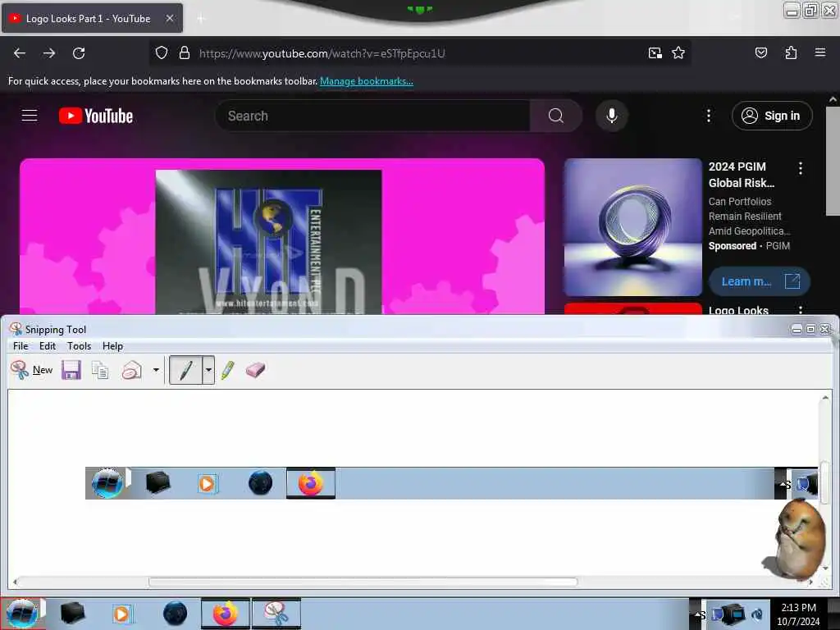Click the Manage bookmarks link
This screenshot has width=840, height=630.
tap(367, 81)
